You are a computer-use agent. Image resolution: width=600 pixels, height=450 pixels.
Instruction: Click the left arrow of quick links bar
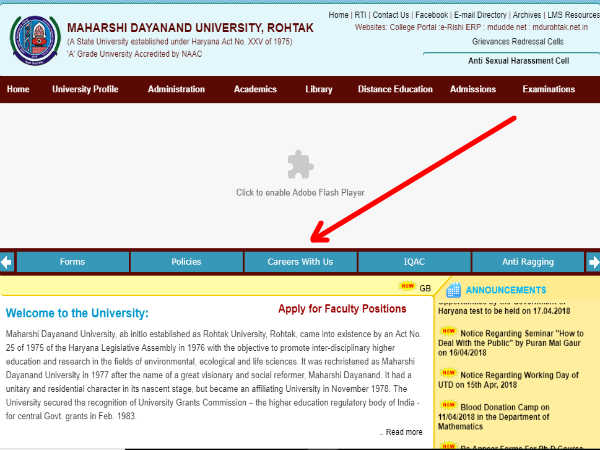tap(7, 262)
